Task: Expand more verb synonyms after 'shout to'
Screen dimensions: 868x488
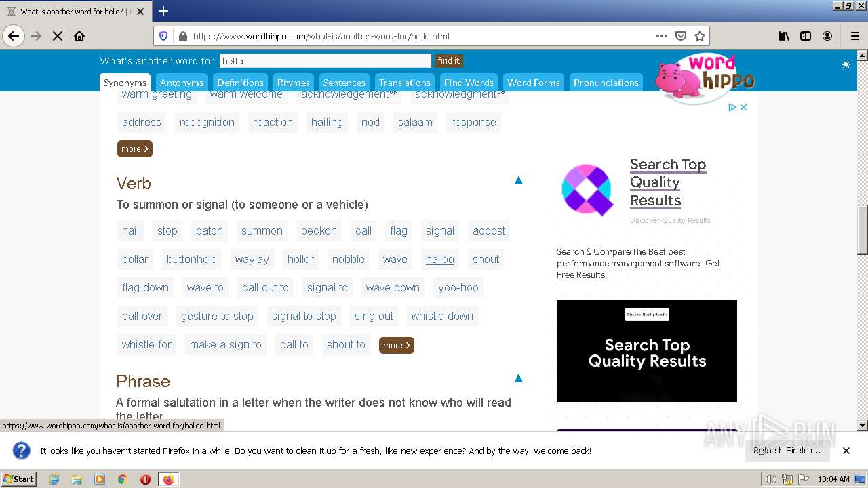Action: point(397,345)
